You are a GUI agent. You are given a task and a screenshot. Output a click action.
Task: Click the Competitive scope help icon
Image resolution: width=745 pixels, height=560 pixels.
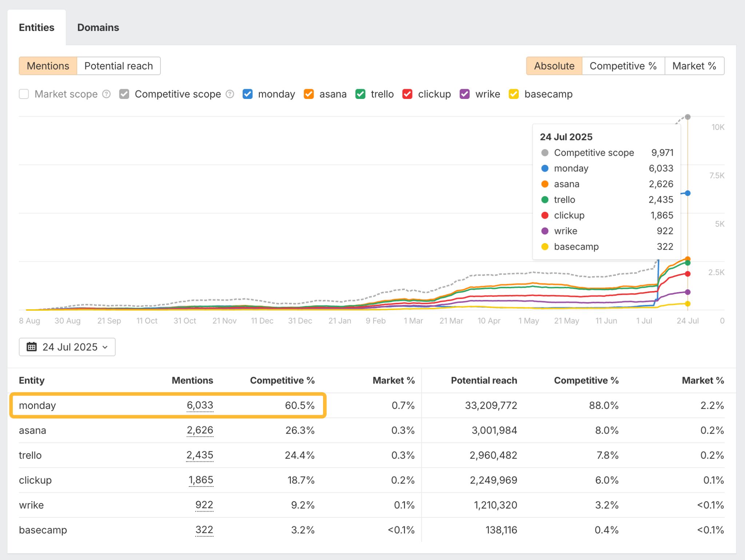tap(230, 94)
